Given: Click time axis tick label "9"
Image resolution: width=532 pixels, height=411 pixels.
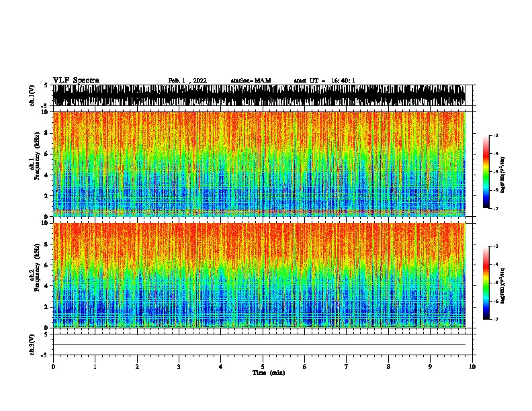Looking at the screenshot, I should (x=430, y=366).
